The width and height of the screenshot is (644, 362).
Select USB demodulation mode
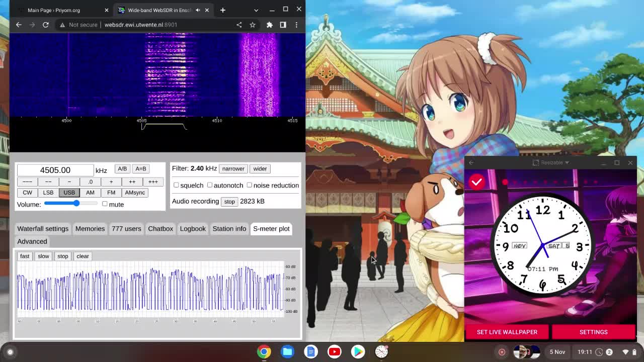click(x=69, y=193)
